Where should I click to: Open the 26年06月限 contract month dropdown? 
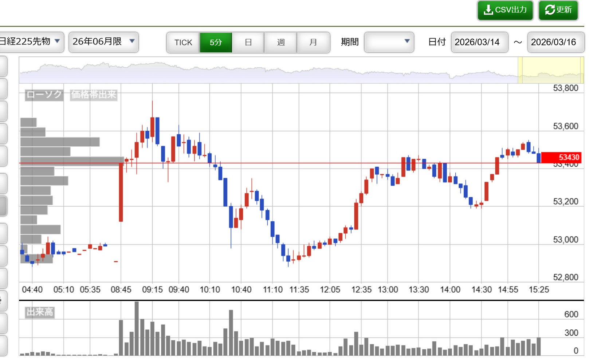103,42
